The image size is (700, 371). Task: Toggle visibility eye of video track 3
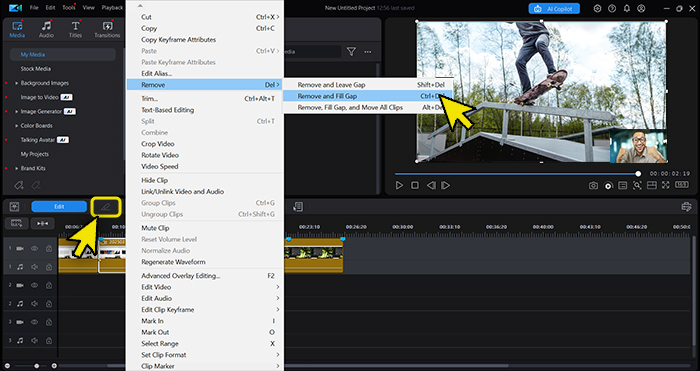[x=34, y=322]
